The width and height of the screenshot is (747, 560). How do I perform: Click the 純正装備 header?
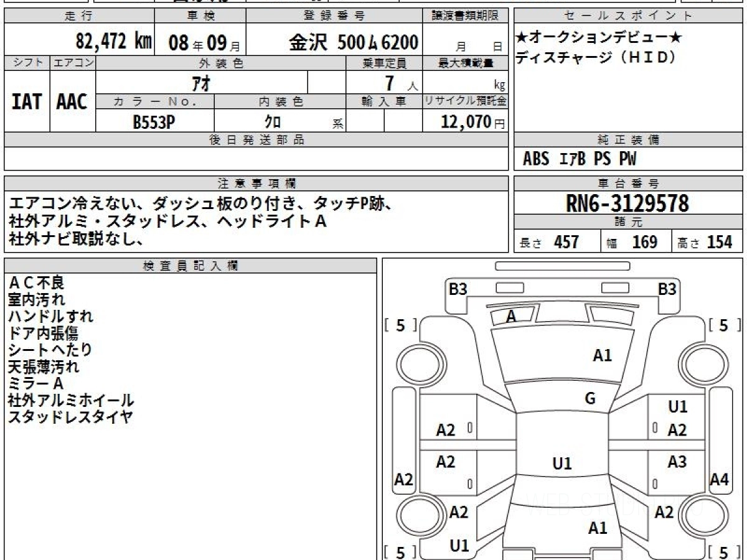(x=629, y=140)
